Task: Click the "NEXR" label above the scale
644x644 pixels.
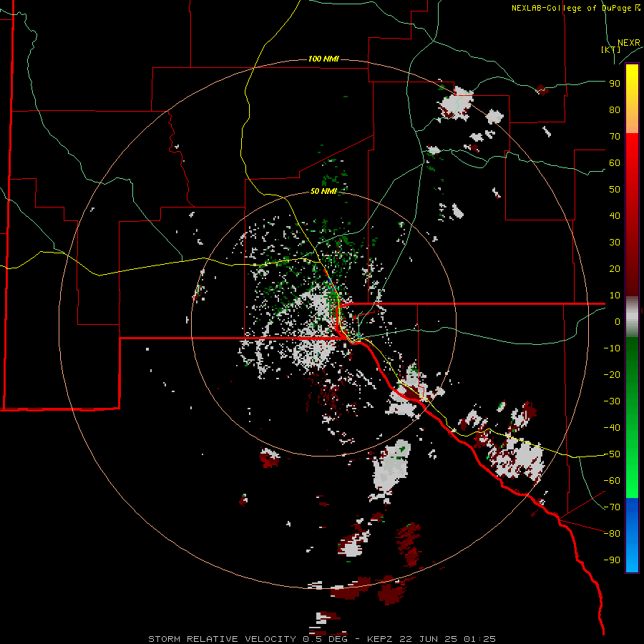Action: point(628,43)
